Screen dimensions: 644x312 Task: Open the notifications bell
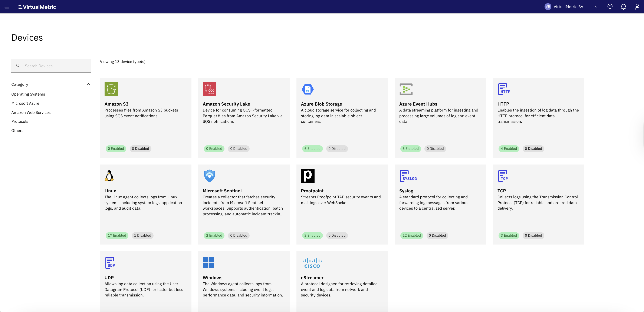point(623,7)
